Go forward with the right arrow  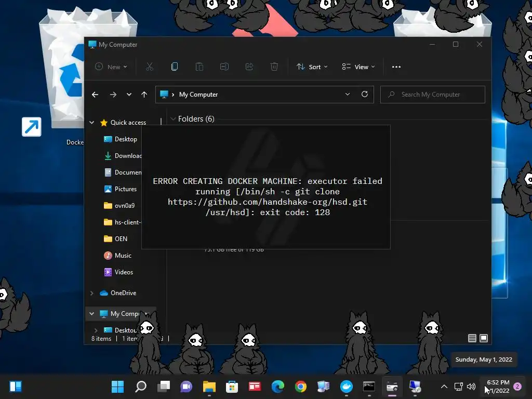tap(113, 95)
